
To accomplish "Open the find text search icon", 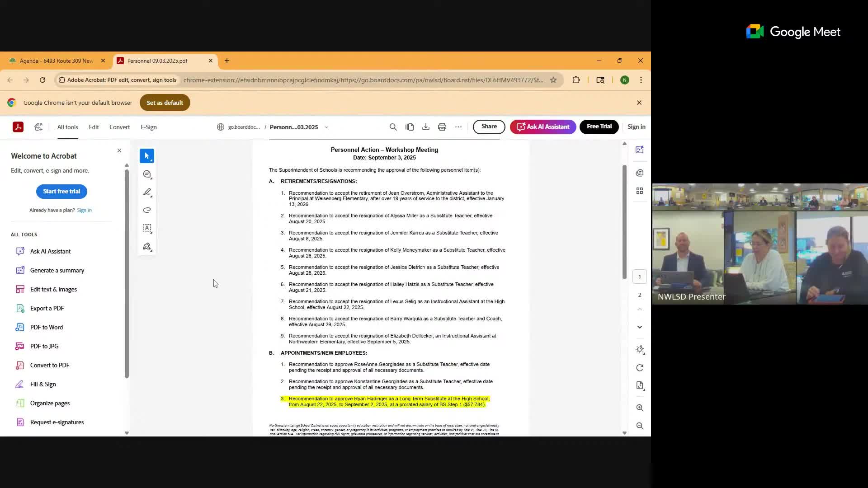I will (393, 127).
